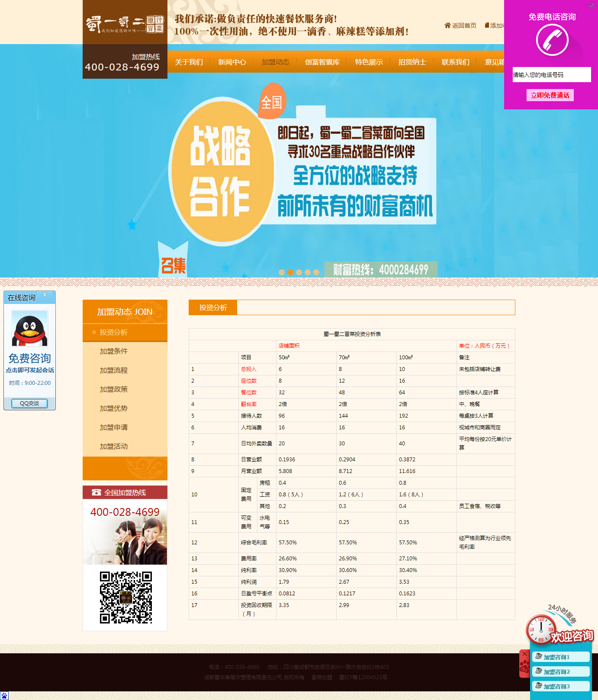This screenshot has height=700, width=598.
Task: Click the agent icon in 加盟咨询2
Action: 539,671
